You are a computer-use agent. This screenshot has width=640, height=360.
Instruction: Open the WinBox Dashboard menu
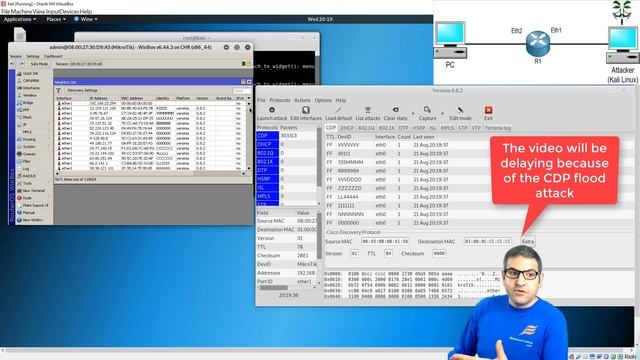53,56
